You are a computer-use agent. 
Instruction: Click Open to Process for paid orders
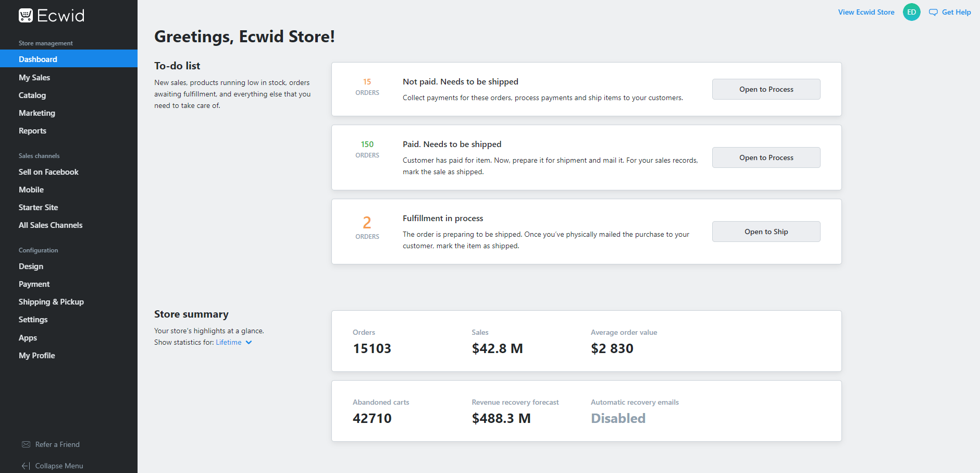766,157
